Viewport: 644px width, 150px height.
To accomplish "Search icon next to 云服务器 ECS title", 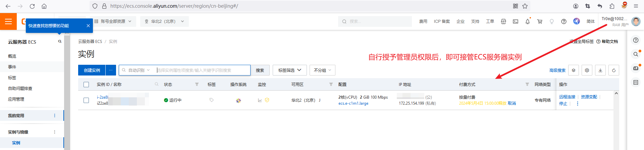I will coord(60,42).
